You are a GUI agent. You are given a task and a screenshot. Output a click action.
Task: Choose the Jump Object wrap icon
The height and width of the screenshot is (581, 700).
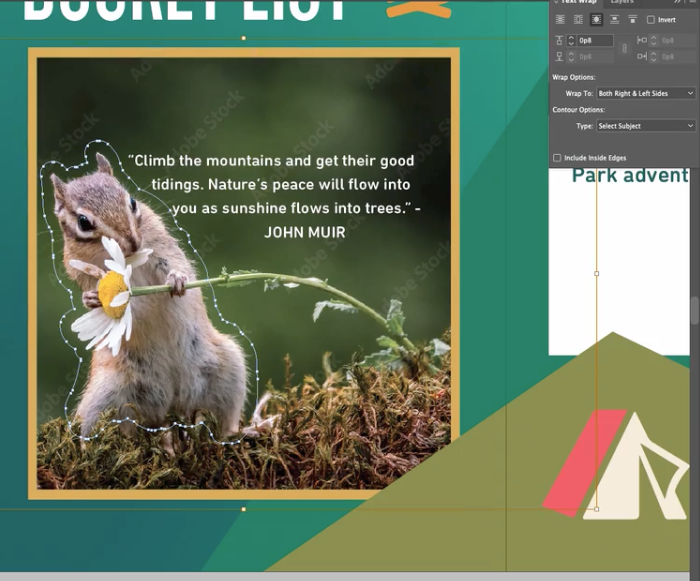coord(615,20)
